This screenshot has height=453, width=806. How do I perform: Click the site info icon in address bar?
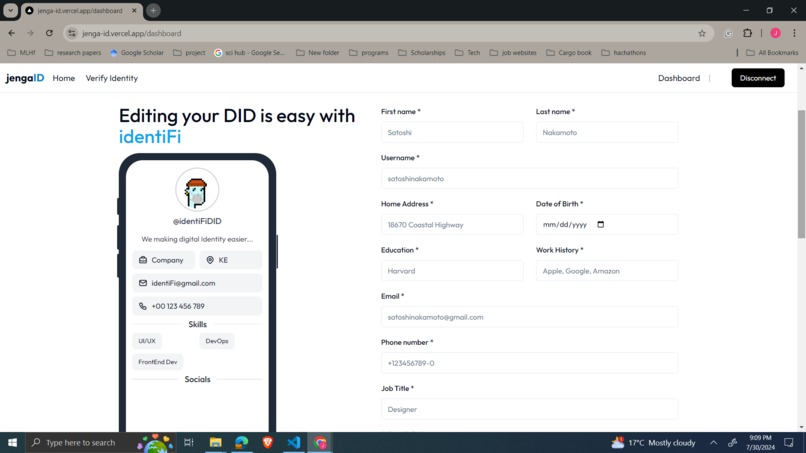pyautogui.click(x=72, y=33)
